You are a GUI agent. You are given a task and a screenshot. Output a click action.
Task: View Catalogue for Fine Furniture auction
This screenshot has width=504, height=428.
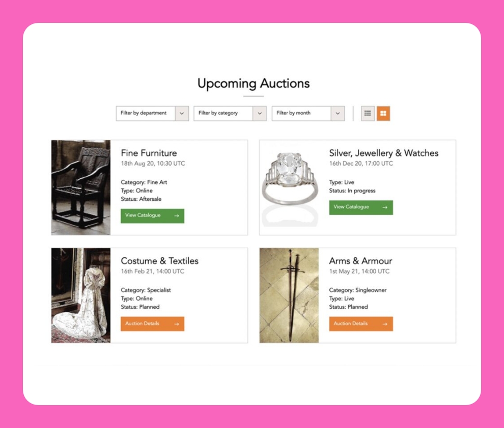[152, 216]
